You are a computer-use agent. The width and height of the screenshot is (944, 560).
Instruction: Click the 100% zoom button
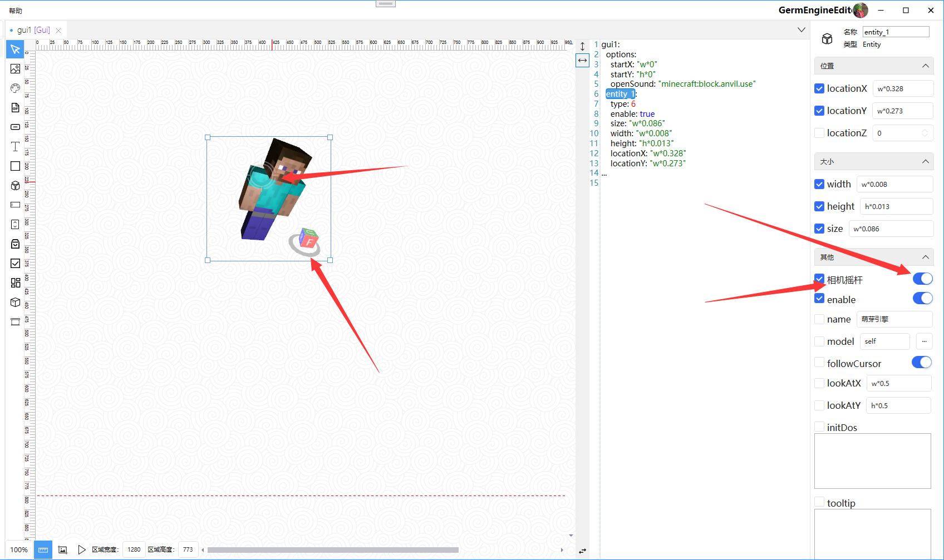click(19, 549)
